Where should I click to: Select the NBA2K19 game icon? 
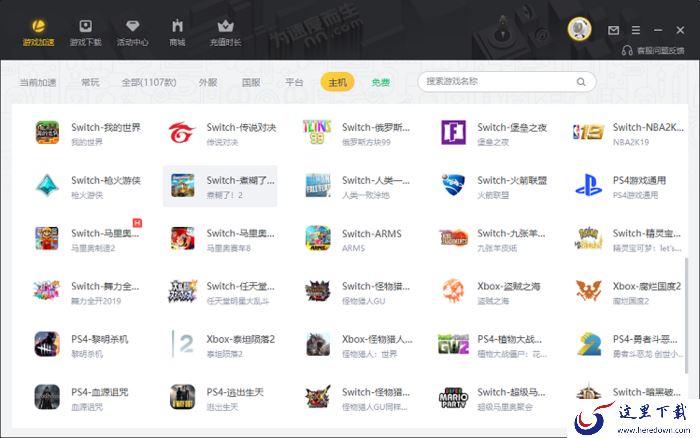coord(588,133)
